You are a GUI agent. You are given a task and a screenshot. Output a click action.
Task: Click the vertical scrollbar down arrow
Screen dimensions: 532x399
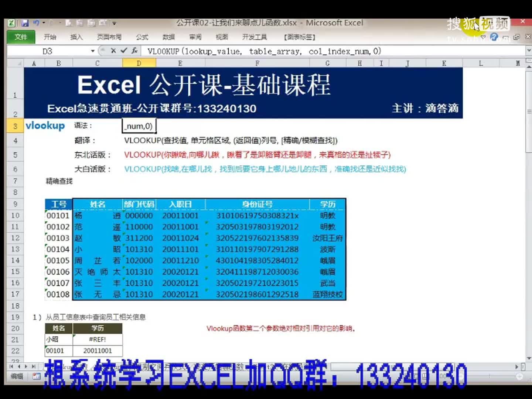pos(528,358)
